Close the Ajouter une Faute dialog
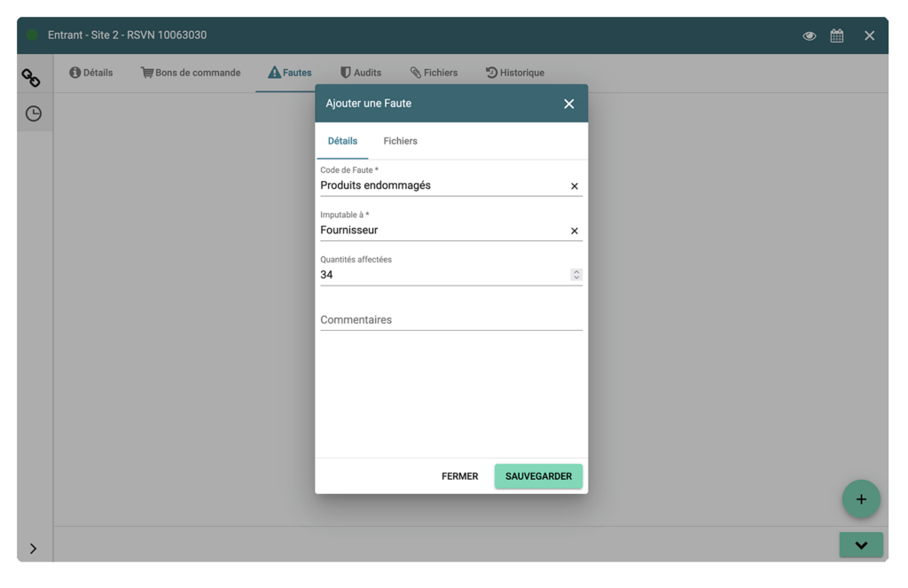 point(568,104)
